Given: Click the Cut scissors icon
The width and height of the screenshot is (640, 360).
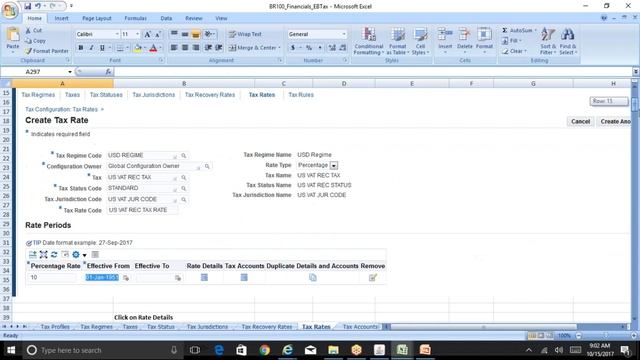Looking at the screenshot, I should tap(28, 31).
